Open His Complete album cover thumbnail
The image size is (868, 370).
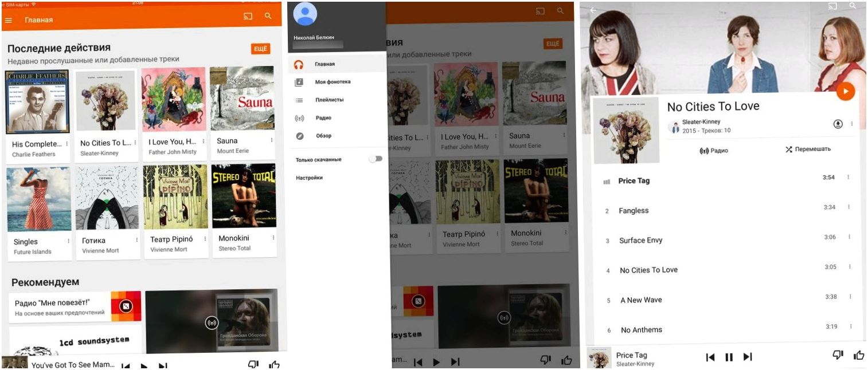click(37, 102)
